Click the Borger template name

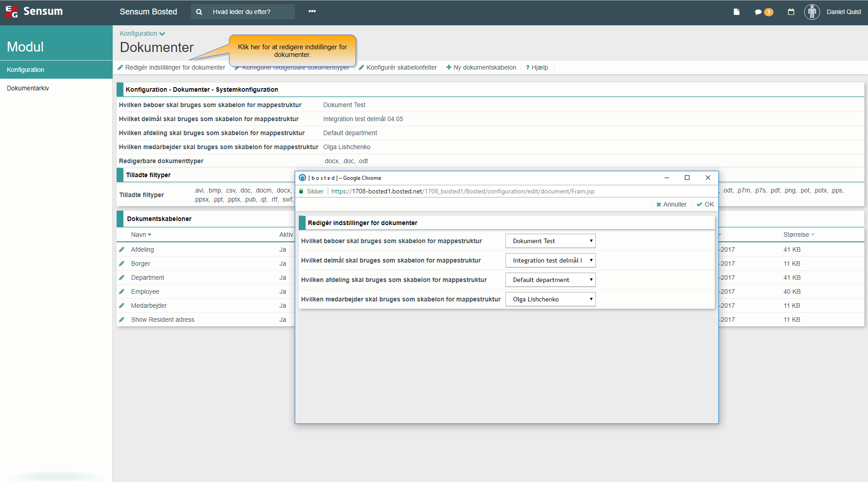pos(141,263)
